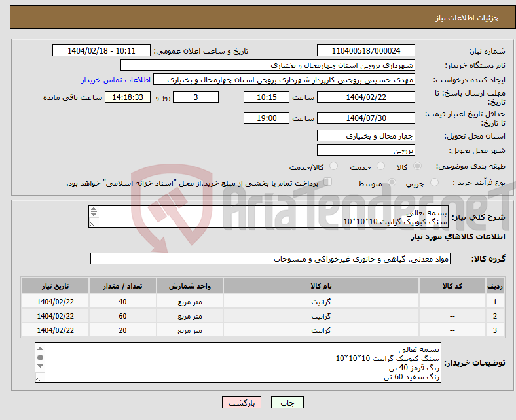Click the جزئیات اطلاعات نیاز header title
Screen dimensions: 516x420
tap(467, 18)
